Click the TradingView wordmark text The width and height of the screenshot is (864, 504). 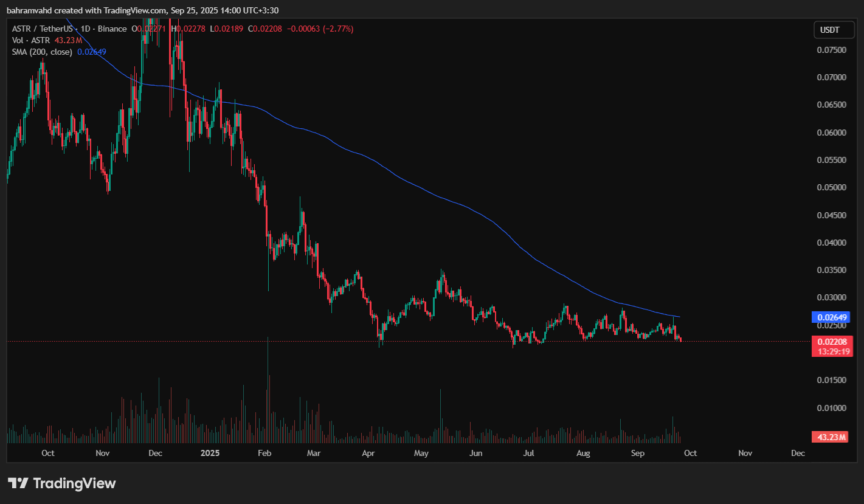point(74,484)
